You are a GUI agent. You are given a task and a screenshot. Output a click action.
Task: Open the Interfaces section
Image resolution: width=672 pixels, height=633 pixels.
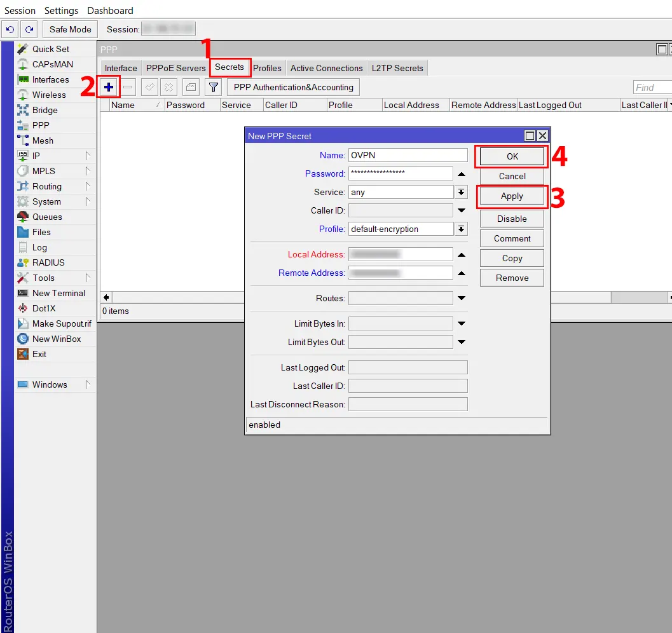click(x=51, y=79)
